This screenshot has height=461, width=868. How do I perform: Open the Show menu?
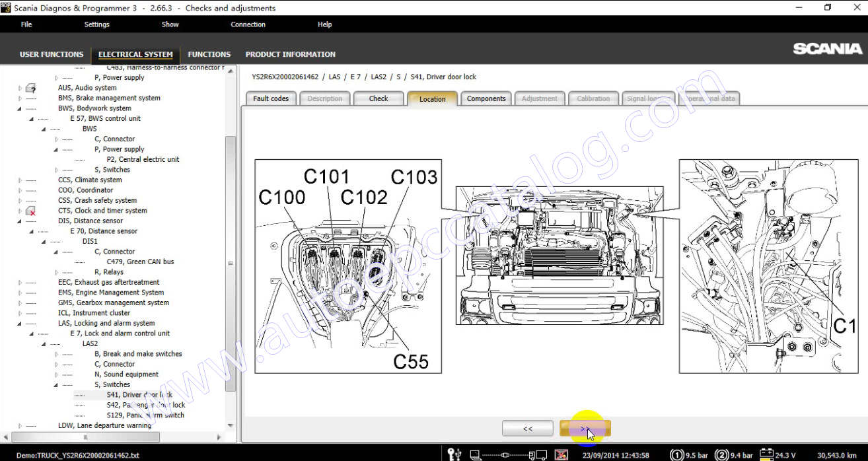point(170,24)
